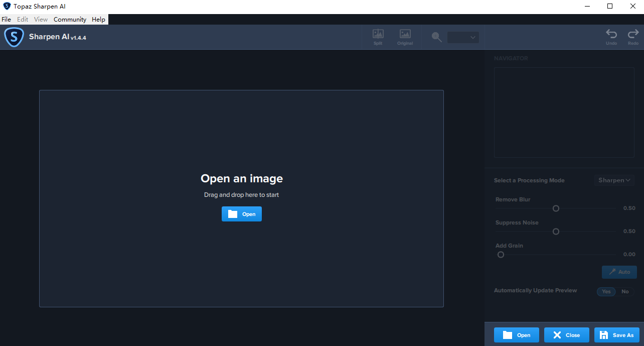This screenshot has height=346, width=644.
Task: Open the View menu
Action: (41, 20)
